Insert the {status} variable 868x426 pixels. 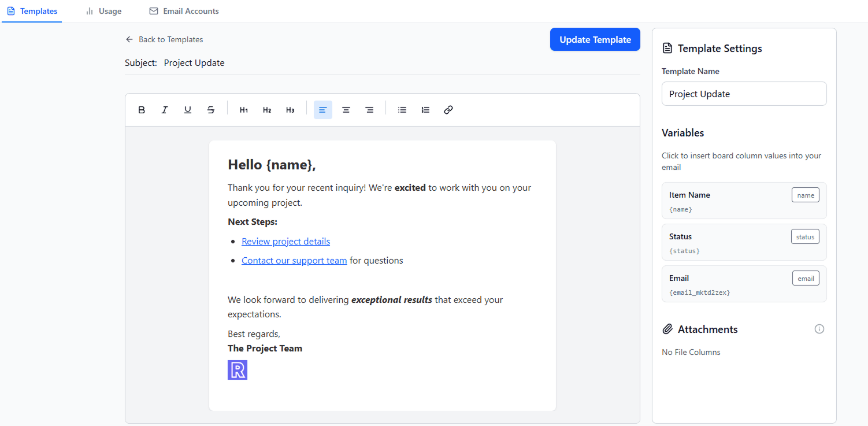tap(805, 236)
